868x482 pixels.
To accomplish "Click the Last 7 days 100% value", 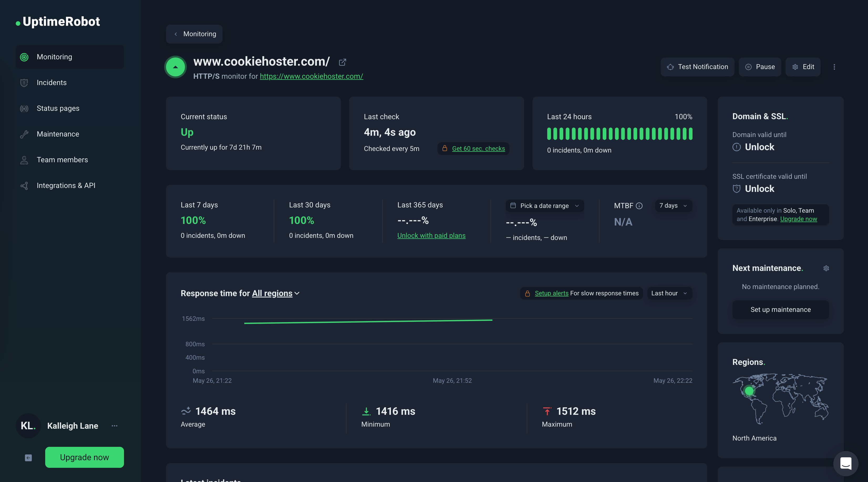I will coord(193,220).
